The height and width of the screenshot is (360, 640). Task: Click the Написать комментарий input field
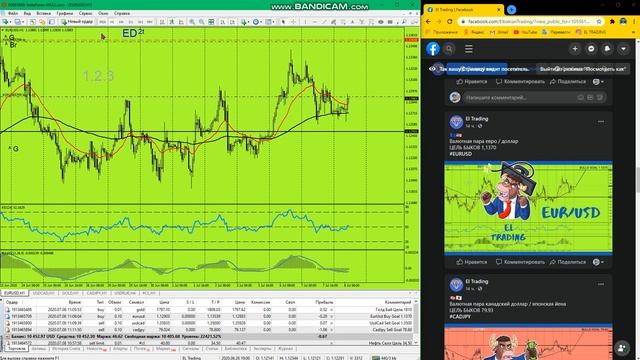(x=534, y=98)
